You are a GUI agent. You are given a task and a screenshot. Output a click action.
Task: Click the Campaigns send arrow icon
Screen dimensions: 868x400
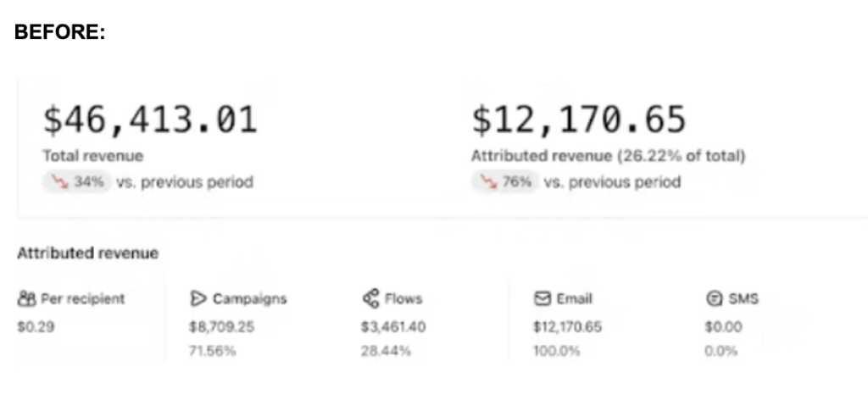point(198,298)
